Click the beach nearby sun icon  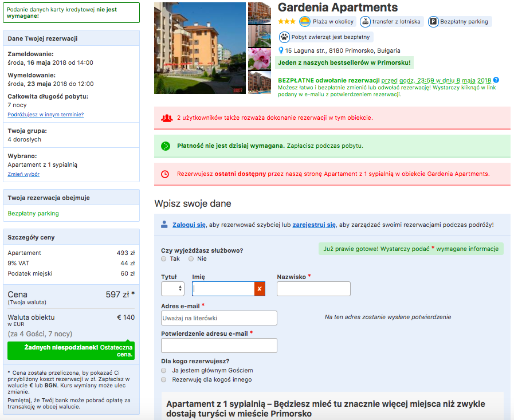tap(304, 22)
